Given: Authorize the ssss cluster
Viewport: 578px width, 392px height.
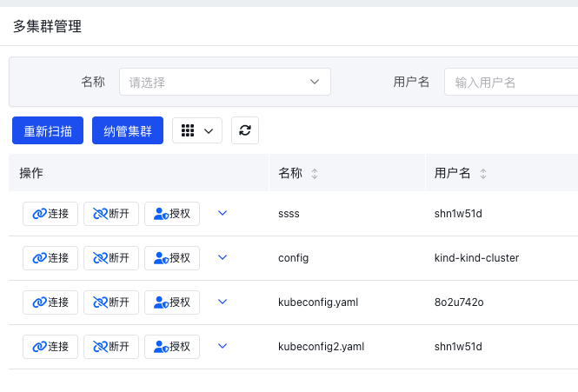Looking at the screenshot, I should [x=172, y=214].
